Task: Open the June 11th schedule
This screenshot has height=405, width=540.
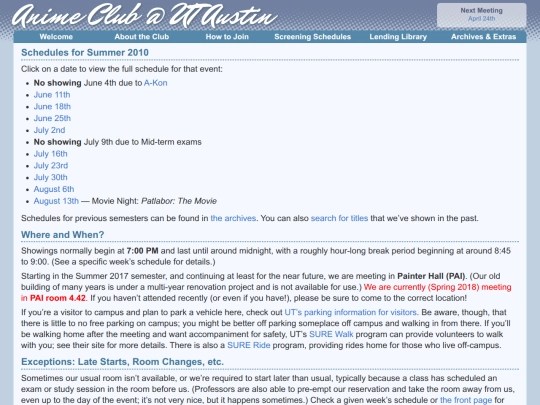Action: point(52,95)
